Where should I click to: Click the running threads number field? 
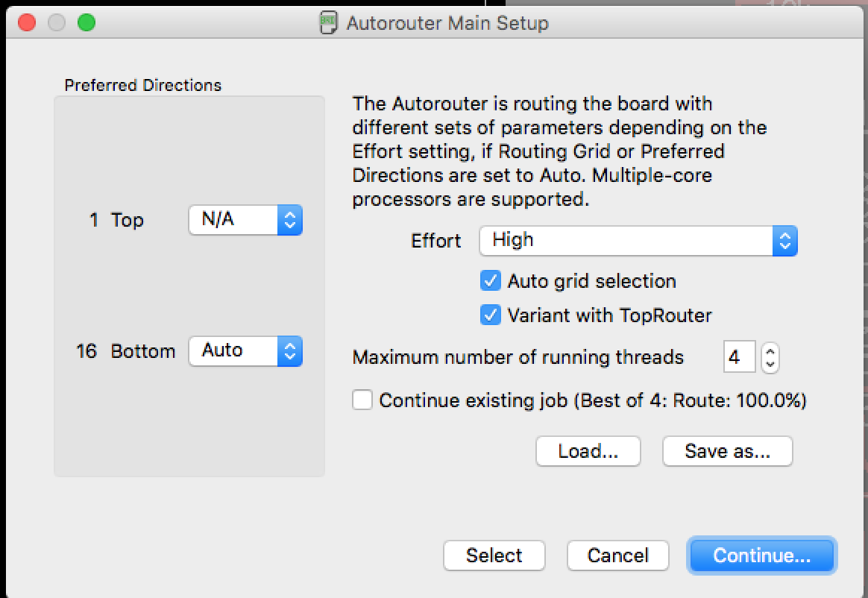point(739,357)
